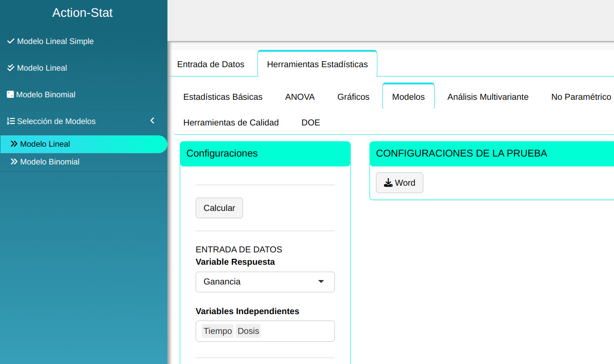The image size is (614, 364).
Task: Click the double-arrow icon of active Modelo Lineal
Action: coord(14,144)
